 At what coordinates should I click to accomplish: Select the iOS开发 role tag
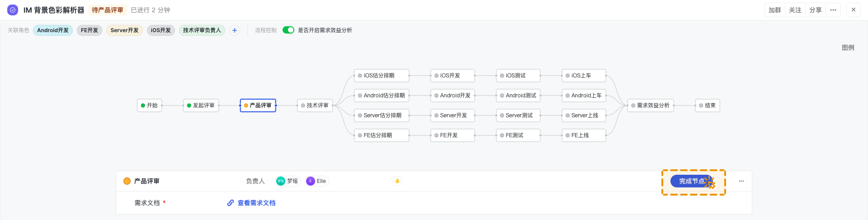click(x=161, y=30)
